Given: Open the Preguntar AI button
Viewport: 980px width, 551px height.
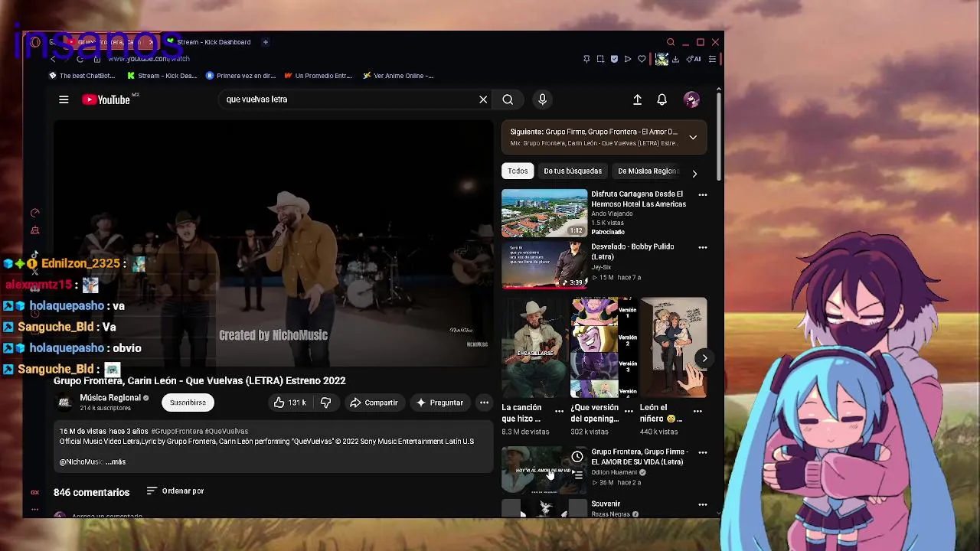Looking at the screenshot, I should pos(439,403).
